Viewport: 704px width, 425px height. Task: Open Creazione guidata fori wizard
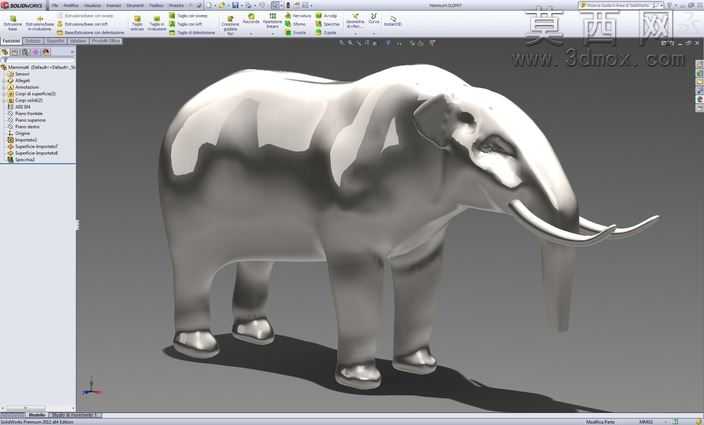click(x=230, y=25)
